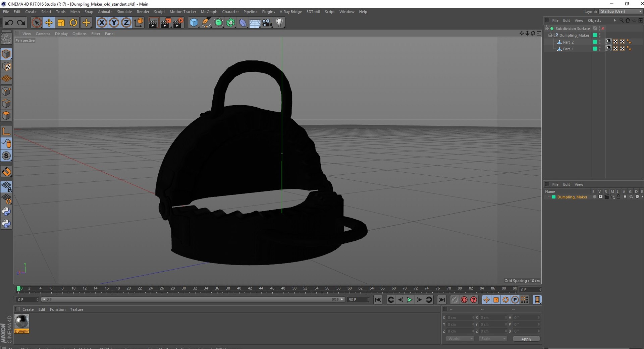Expand Object Manager menu overflow arrow

tap(614, 20)
